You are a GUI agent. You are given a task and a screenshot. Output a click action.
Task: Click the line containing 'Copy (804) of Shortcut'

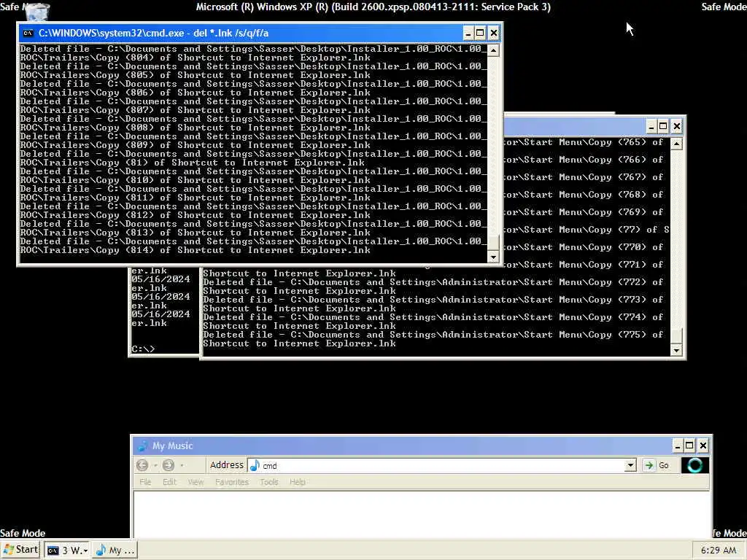(196, 58)
